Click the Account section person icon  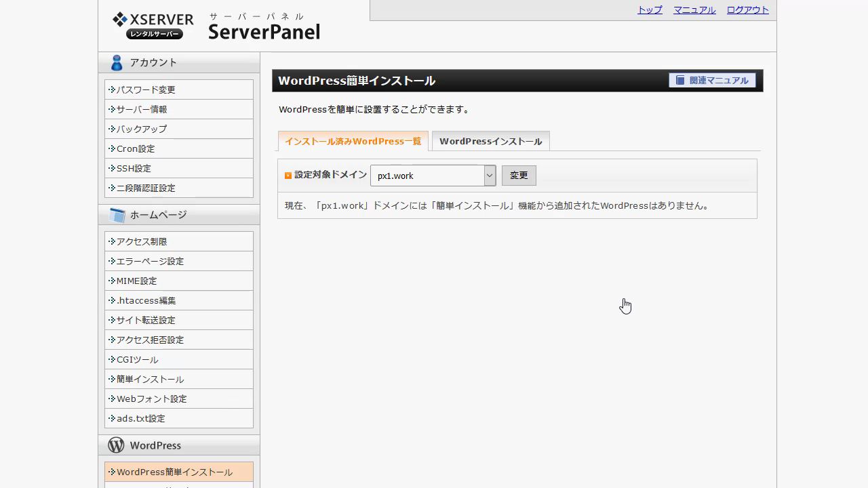coord(117,62)
